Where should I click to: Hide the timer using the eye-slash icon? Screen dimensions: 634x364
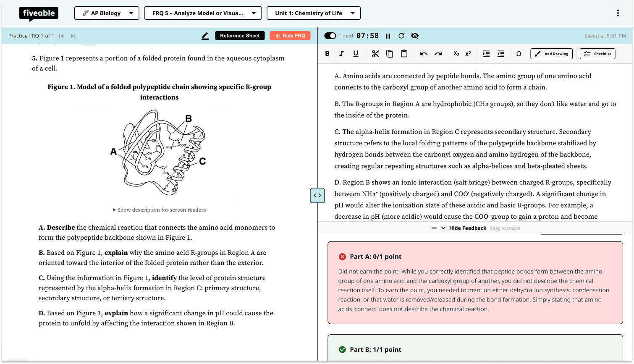(x=415, y=36)
